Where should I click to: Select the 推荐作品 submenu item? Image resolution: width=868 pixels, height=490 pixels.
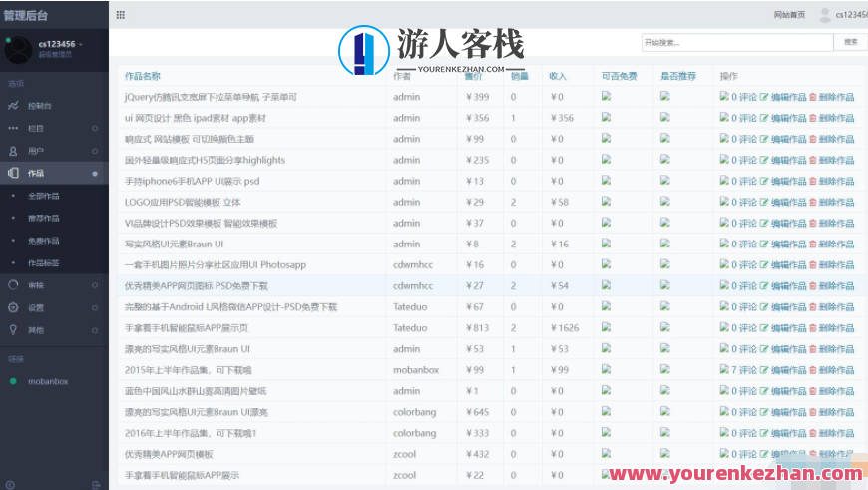tap(44, 219)
